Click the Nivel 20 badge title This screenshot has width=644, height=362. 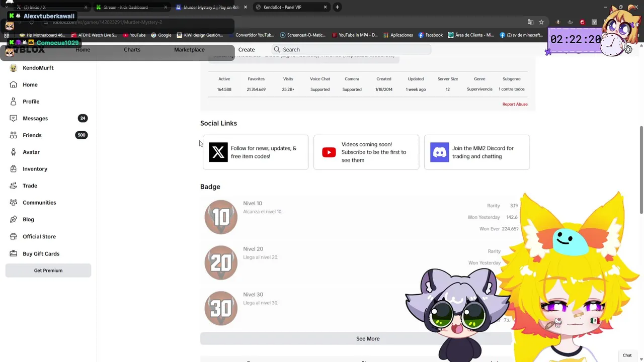click(253, 249)
